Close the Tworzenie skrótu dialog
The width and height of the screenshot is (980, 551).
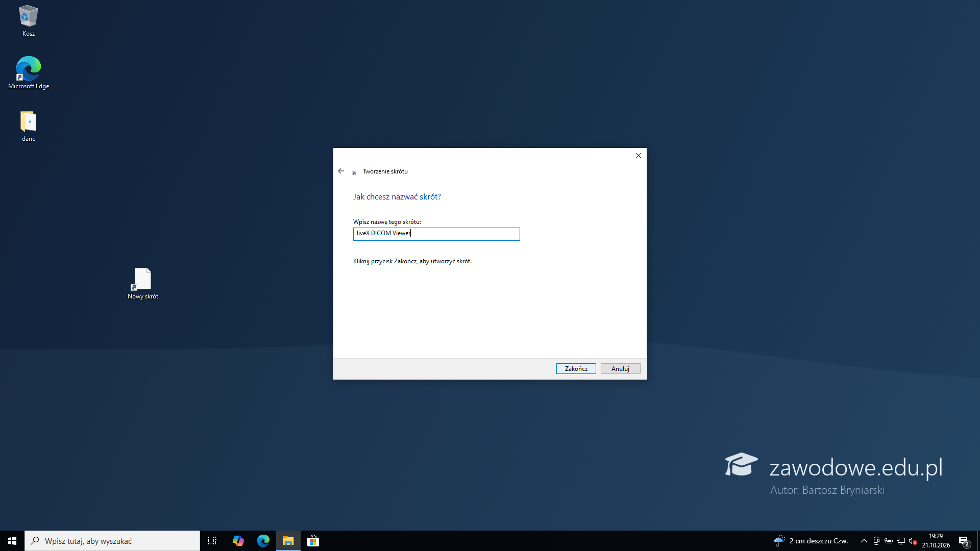pos(638,156)
